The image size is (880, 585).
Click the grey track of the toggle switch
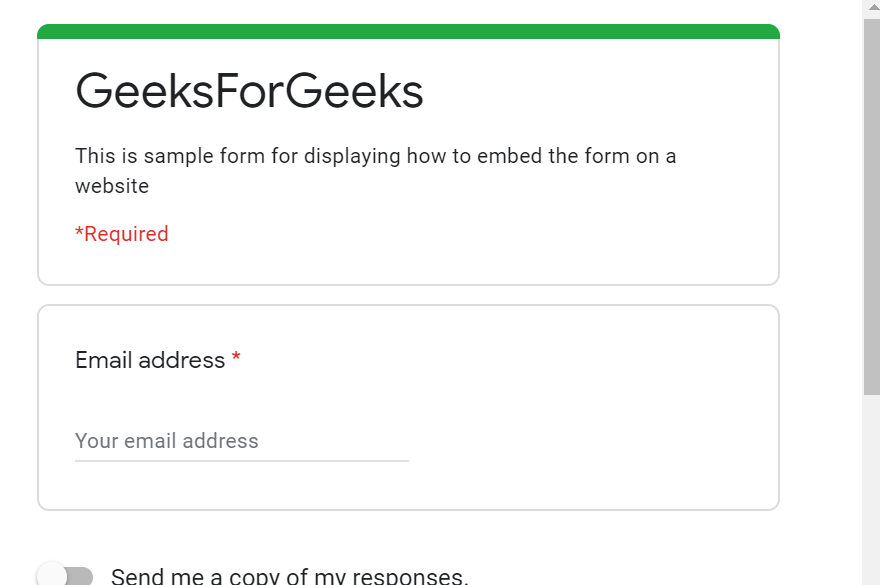tap(84, 577)
